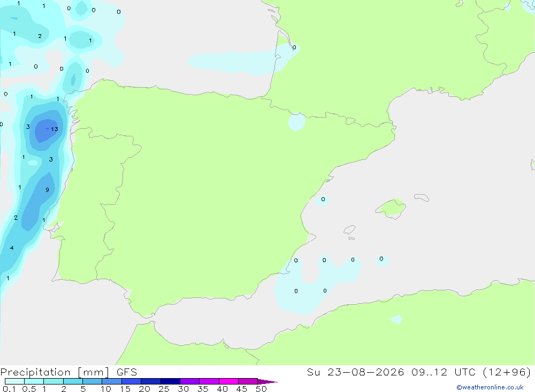Click the legend scale label '35'
The height and width of the screenshot is (392, 535).
tap(203, 389)
